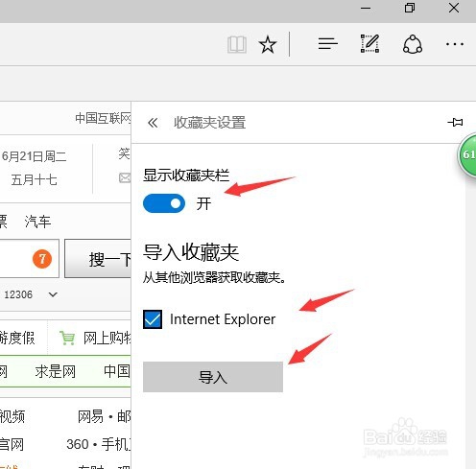Click the 导入 import button
Screen dimensions: 476x469
point(213,377)
